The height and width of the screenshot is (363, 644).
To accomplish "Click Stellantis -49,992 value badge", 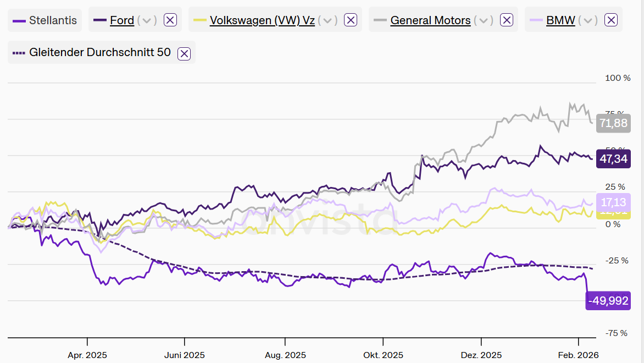I will (608, 300).
